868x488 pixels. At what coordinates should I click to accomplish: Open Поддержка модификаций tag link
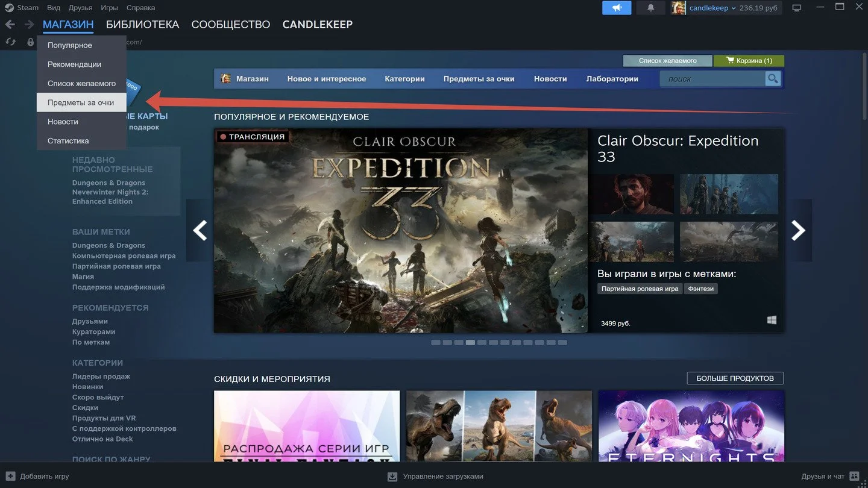119,287
